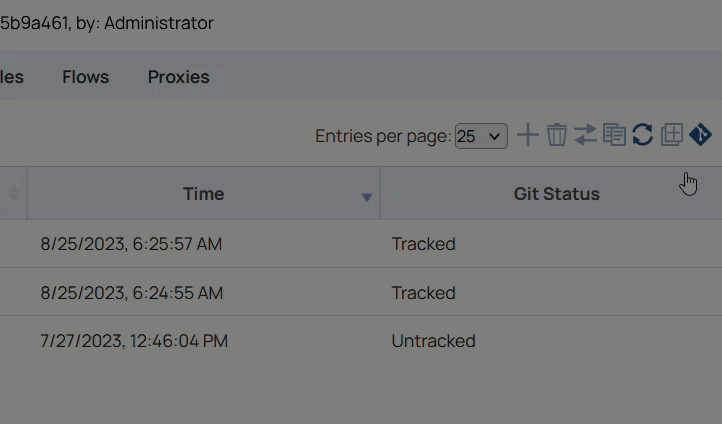Click the duplicate squares plus icon

pyautogui.click(x=672, y=135)
